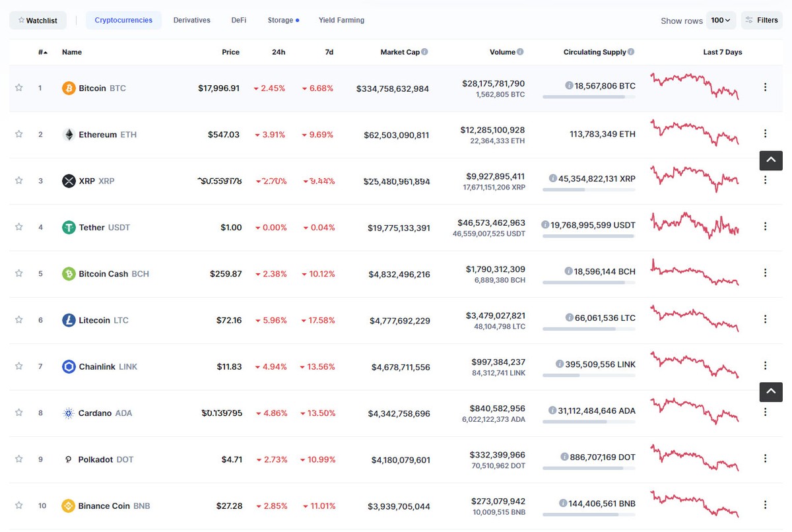This screenshot has width=792, height=532.
Task: Star Polkadot in the watchlist column
Action: click(x=18, y=459)
